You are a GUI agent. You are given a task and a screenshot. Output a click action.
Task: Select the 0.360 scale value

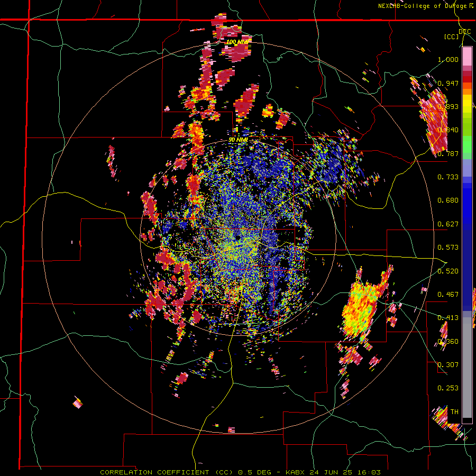point(448,342)
